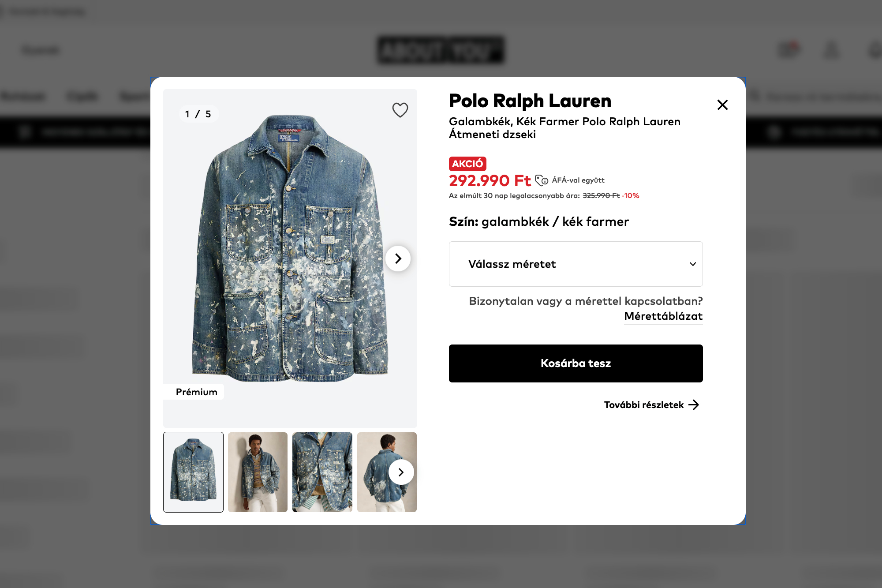Open the blurred user account icon
The width and height of the screenshot is (882, 588).
(831, 50)
